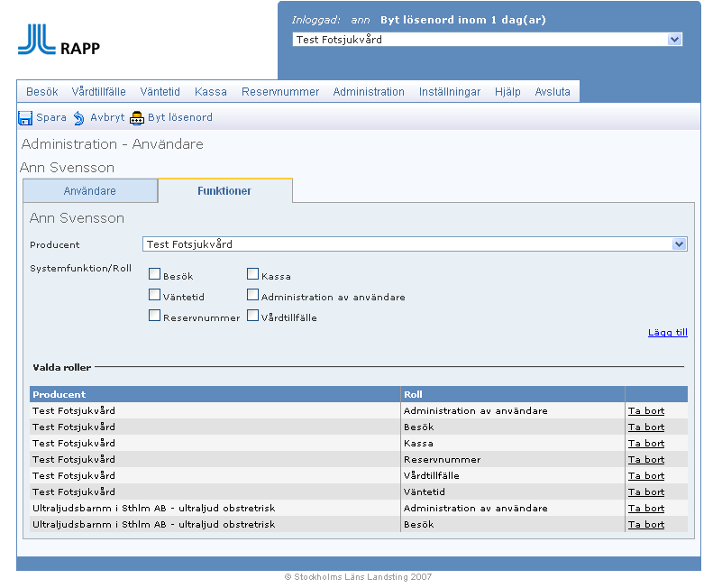
Task: Select Administration av användare checkbox
Action: pos(252,295)
